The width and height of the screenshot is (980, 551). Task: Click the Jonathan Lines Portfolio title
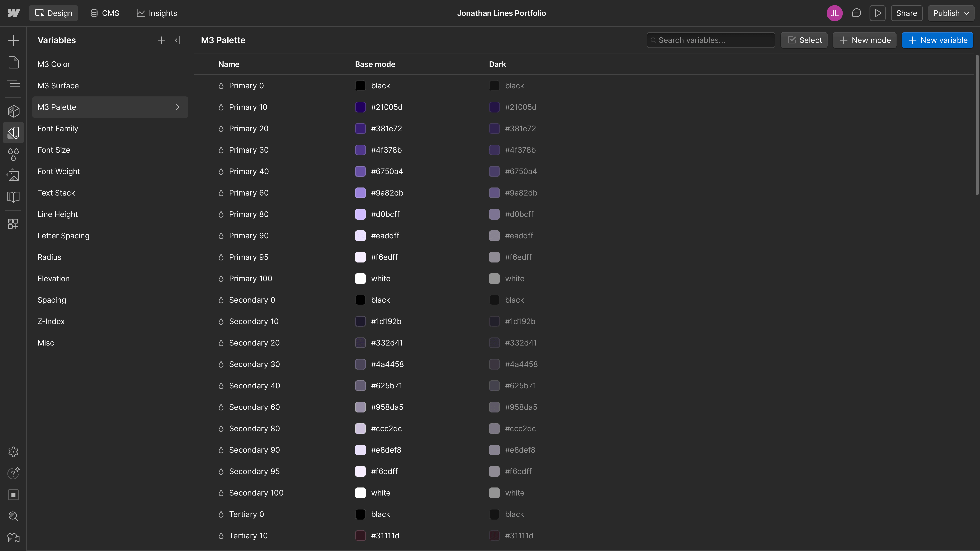[x=501, y=13]
